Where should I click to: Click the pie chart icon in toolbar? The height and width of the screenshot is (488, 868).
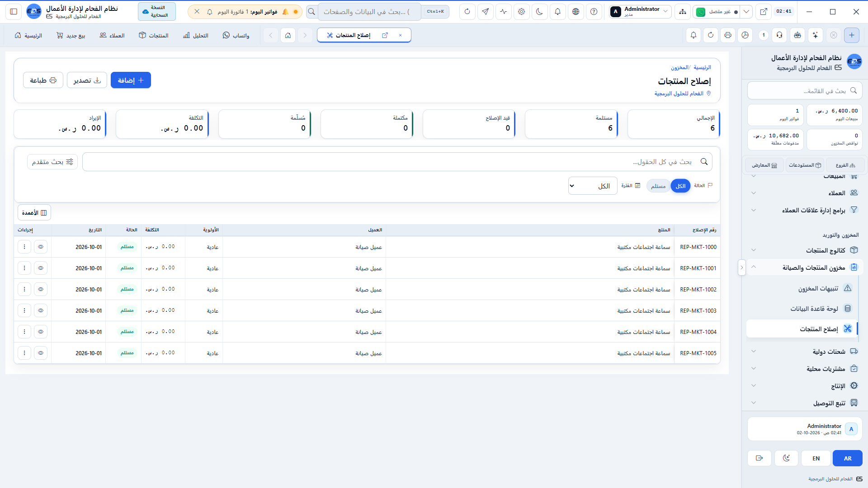click(745, 35)
